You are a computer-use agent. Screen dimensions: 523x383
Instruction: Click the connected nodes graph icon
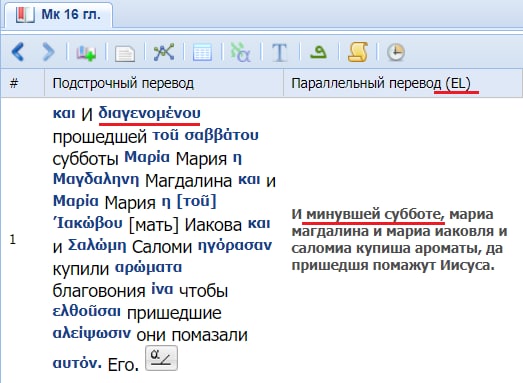(164, 52)
